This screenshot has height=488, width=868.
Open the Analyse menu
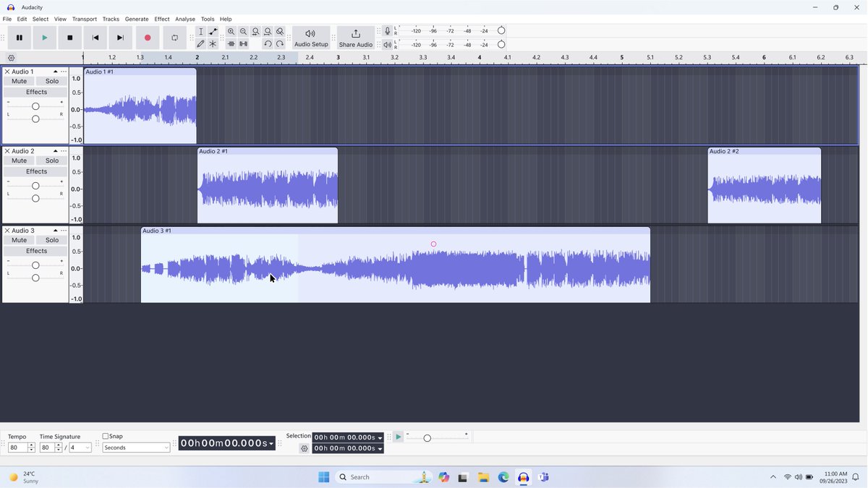click(185, 19)
